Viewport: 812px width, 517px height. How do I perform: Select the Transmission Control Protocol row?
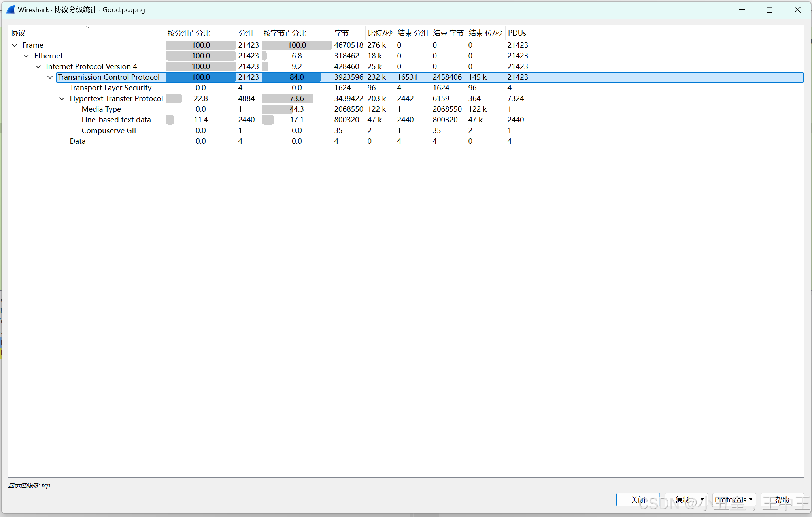point(406,77)
